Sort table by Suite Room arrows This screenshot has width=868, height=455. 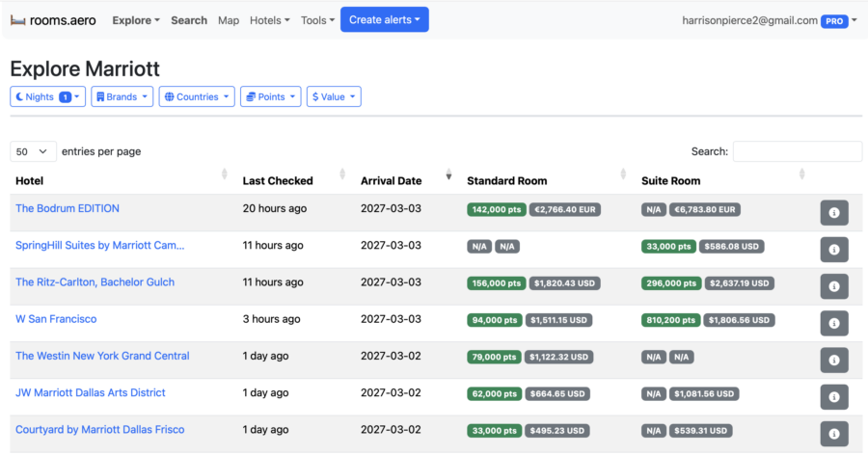801,174
